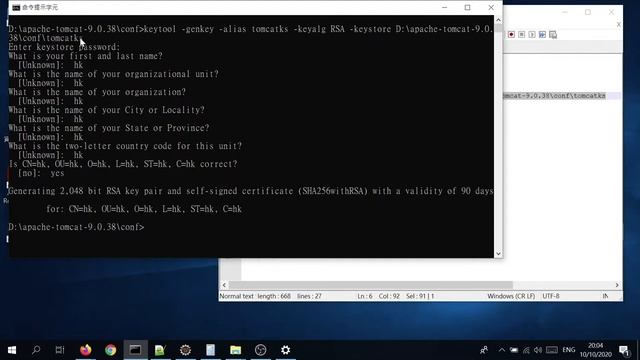Click 'Generating 2,048 bit RSA key pair' line
Viewport: 640px width, 360px height.
coord(251,191)
